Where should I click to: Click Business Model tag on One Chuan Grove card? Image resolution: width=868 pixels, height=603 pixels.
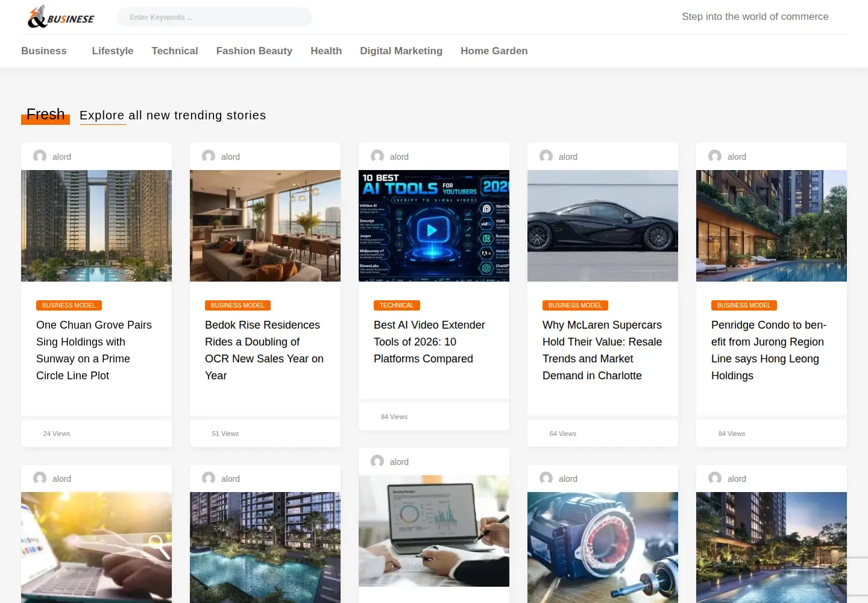[x=69, y=305]
